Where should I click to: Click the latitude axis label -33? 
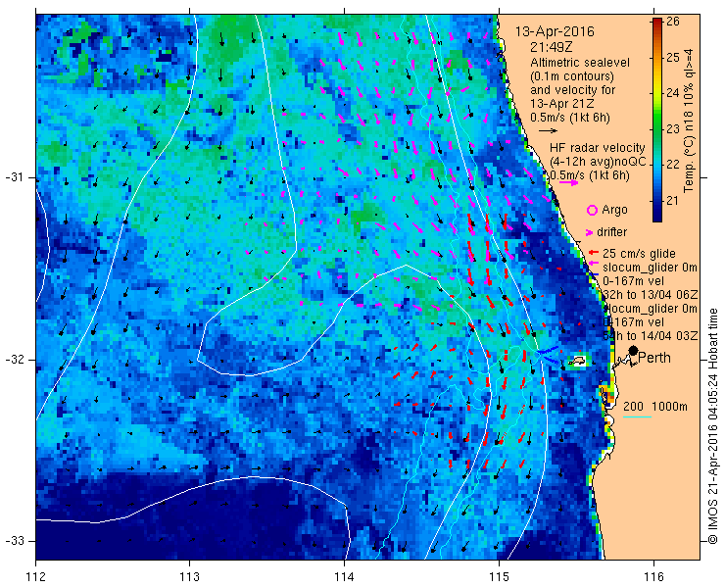(x=14, y=541)
